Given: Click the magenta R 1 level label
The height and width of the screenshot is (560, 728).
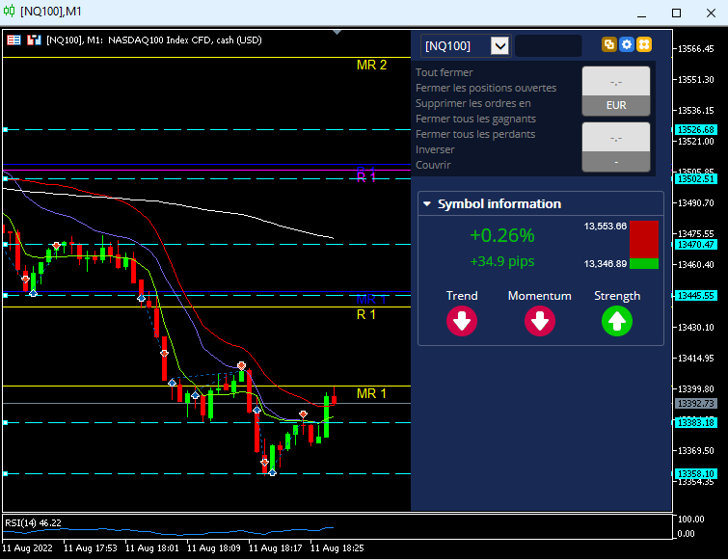Looking at the screenshot, I should 365,177.
